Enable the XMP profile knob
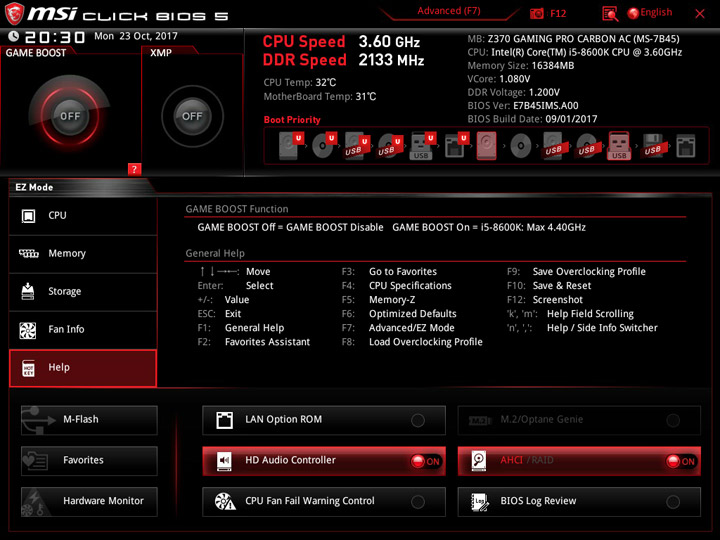Image resolution: width=720 pixels, height=540 pixels. [x=192, y=116]
